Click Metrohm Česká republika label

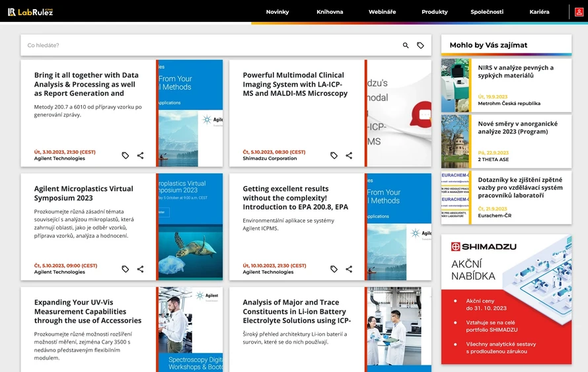509,103
